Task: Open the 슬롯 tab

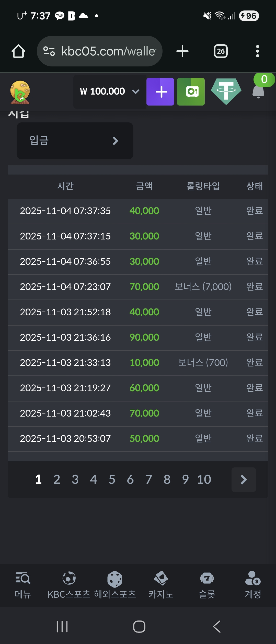Action: point(207,585)
